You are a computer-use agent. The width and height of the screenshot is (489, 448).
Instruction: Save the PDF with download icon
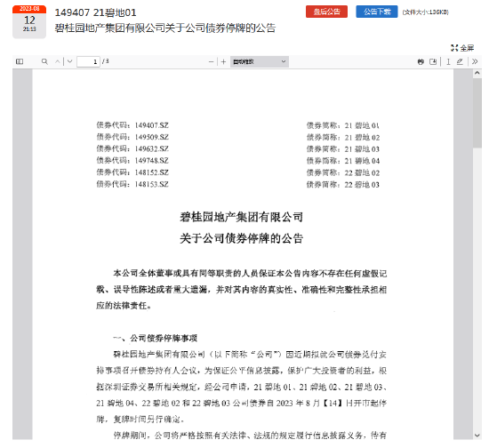click(x=433, y=61)
